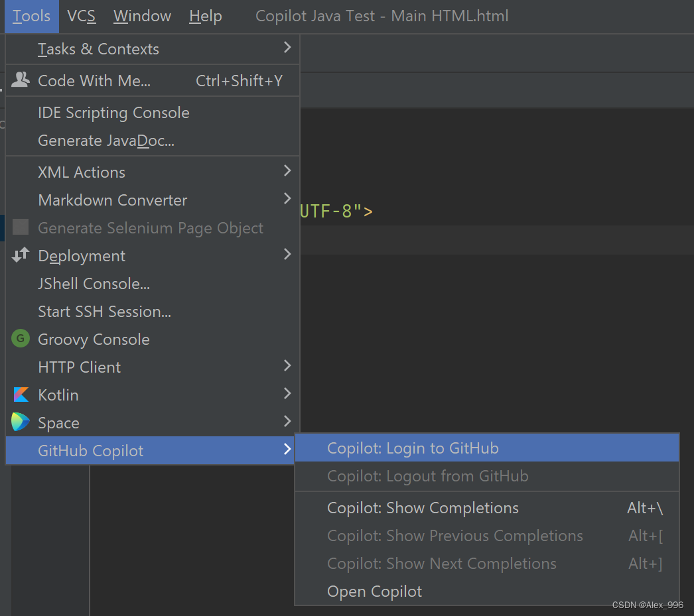Select Deployment menu item

coord(153,256)
